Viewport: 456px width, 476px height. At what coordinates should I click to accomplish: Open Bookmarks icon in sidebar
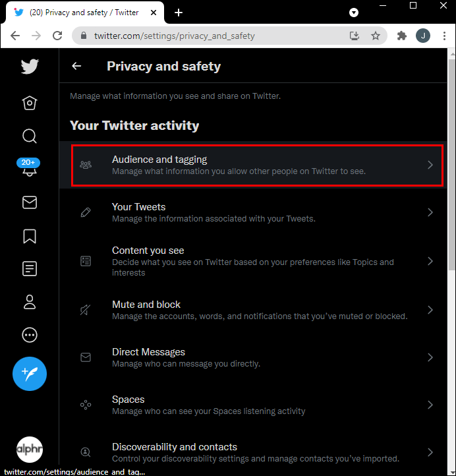pos(30,236)
